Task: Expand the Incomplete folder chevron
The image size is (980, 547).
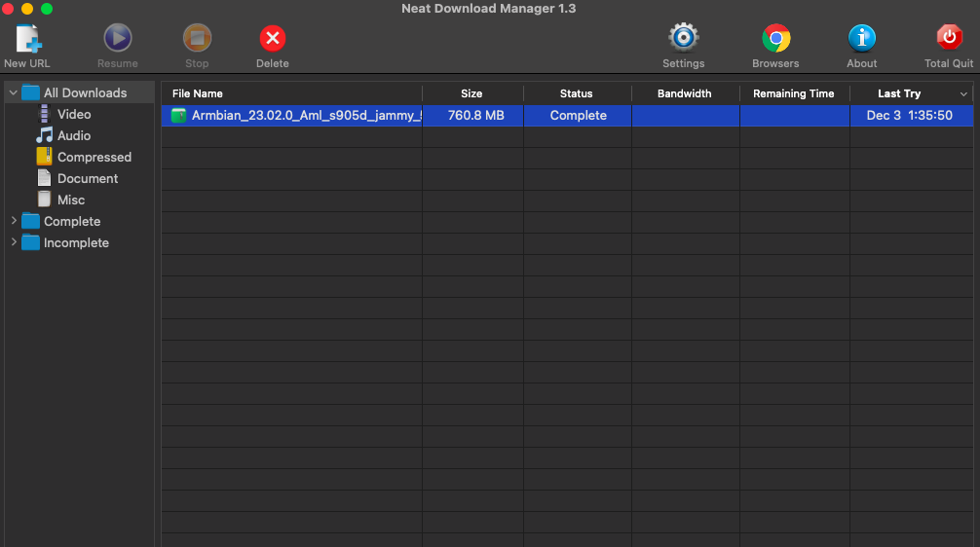Action: point(14,241)
